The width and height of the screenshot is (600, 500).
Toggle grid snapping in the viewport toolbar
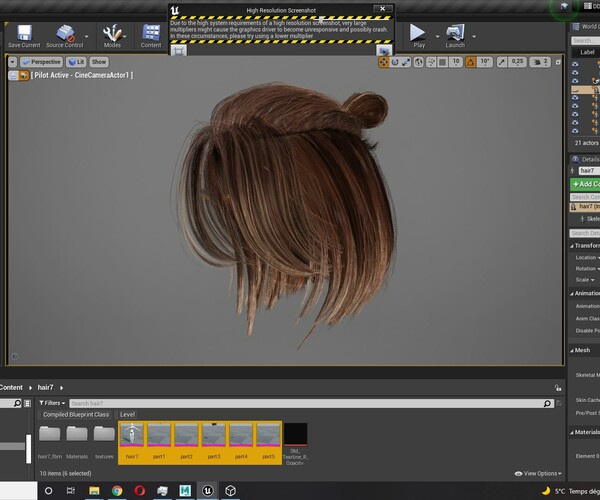click(442, 62)
